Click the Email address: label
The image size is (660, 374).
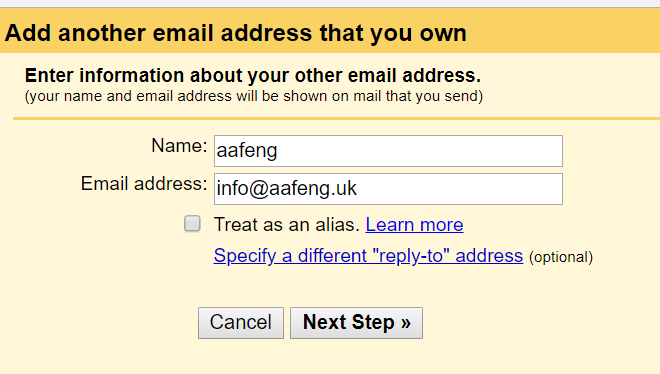[144, 184]
